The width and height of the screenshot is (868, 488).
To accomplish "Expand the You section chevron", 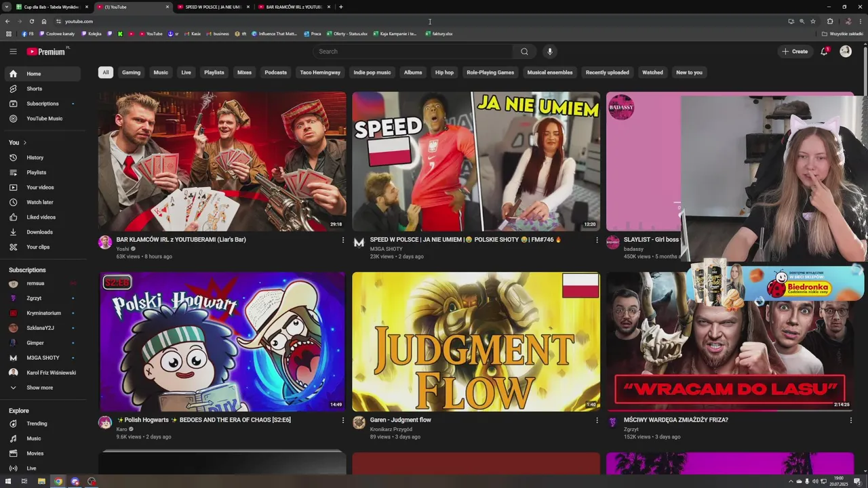I will (25, 143).
